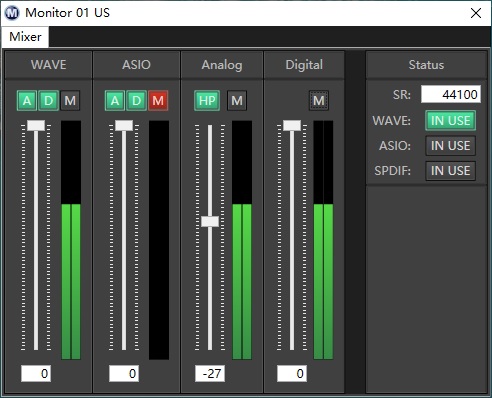Click the WAVE level value field showing 0
The width and height of the screenshot is (492, 398).
point(36,373)
